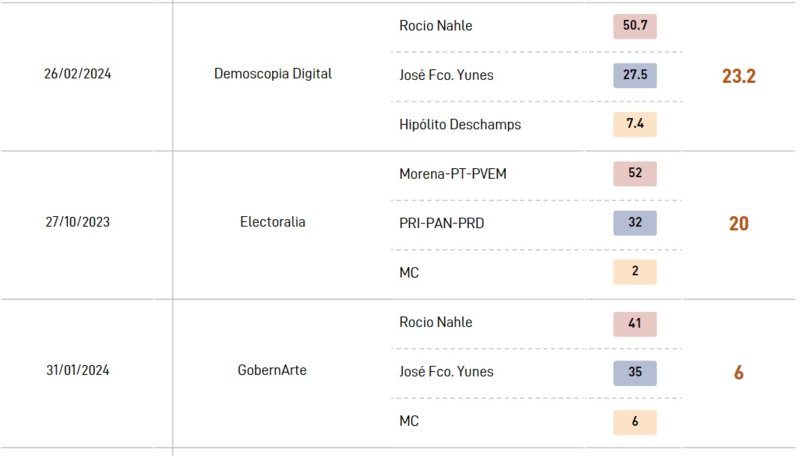Click the GobernArte margin value 6
This screenshot has height=456, width=800.
point(739,372)
